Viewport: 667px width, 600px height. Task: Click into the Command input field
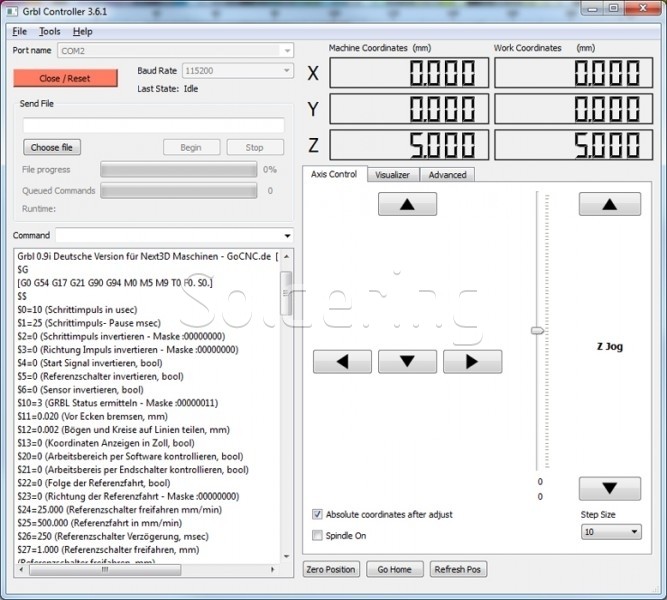tap(175, 235)
